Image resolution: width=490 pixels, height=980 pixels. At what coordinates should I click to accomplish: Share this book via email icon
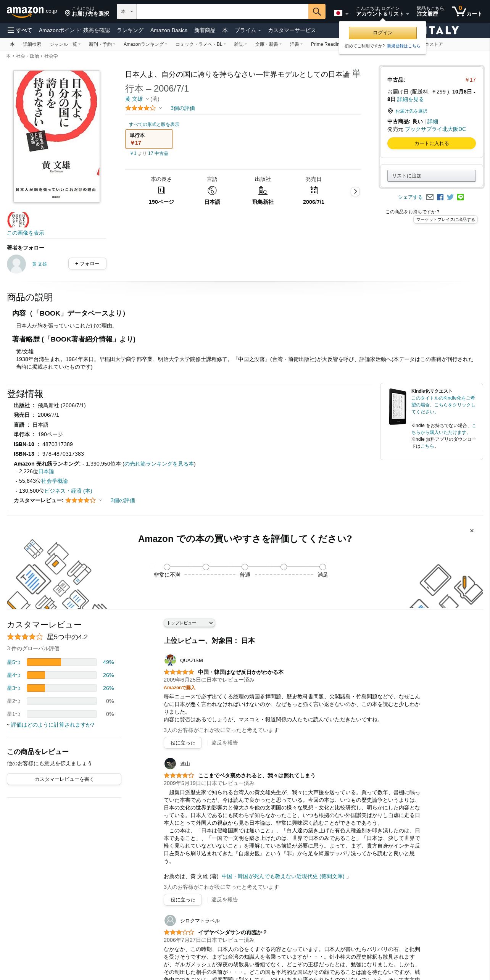[430, 197]
